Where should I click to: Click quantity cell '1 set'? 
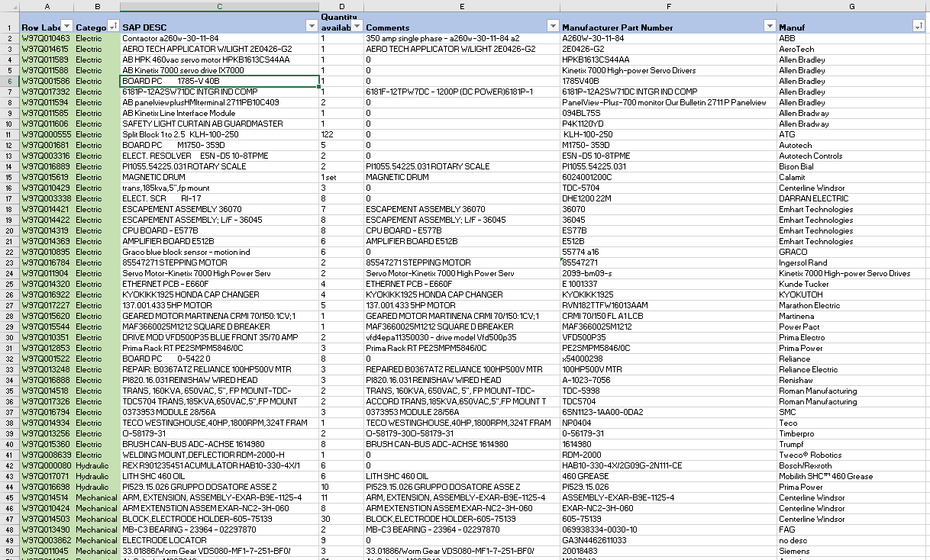tap(341, 177)
